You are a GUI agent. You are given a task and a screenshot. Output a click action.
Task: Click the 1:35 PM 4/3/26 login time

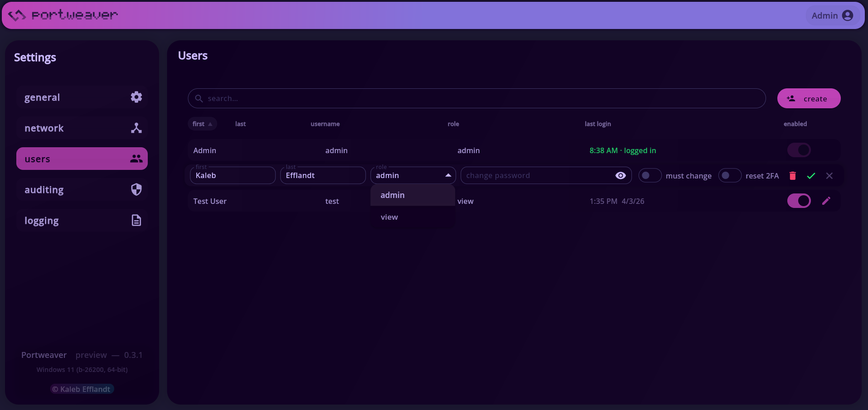(x=616, y=201)
